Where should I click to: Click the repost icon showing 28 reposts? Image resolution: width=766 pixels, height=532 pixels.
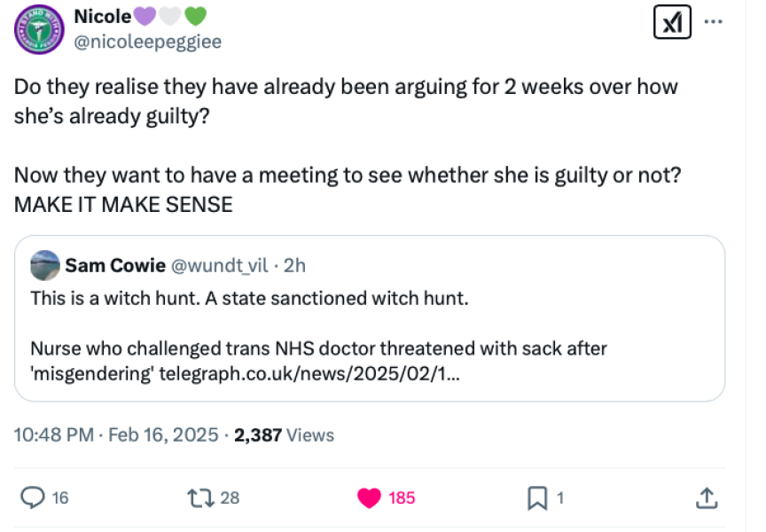tap(202, 497)
